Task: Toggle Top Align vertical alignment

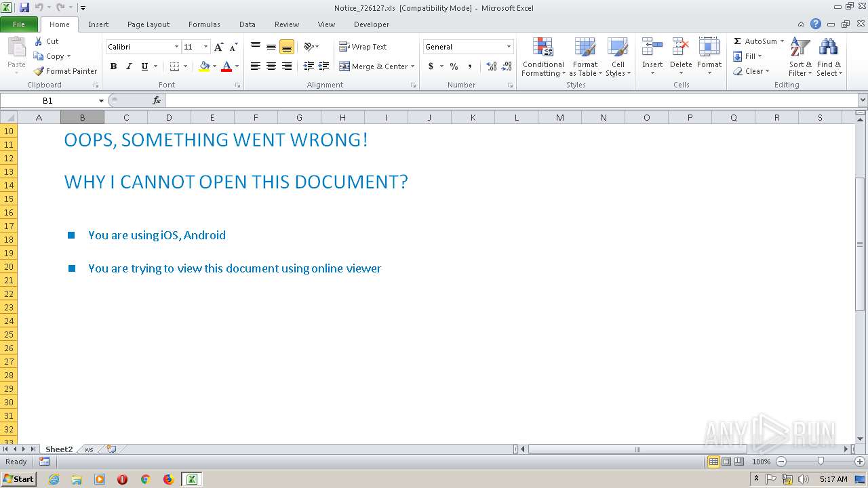Action: 256,47
